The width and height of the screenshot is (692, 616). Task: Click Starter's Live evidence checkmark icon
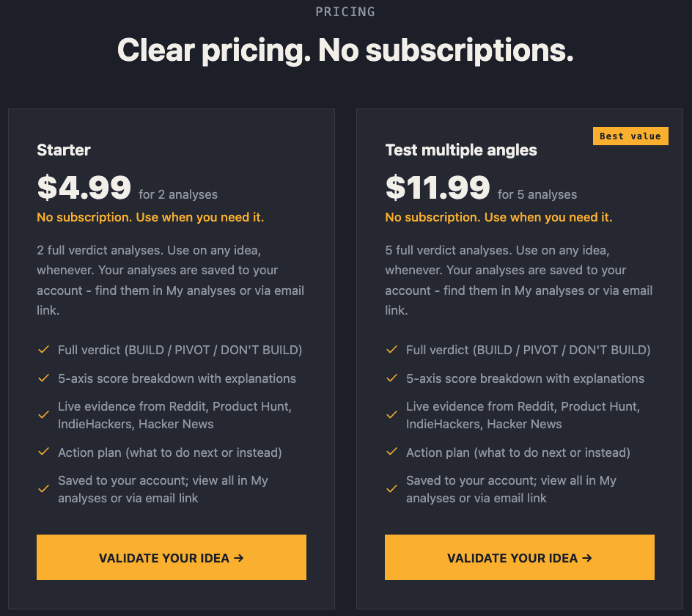pyautogui.click(x=43, y=415)
